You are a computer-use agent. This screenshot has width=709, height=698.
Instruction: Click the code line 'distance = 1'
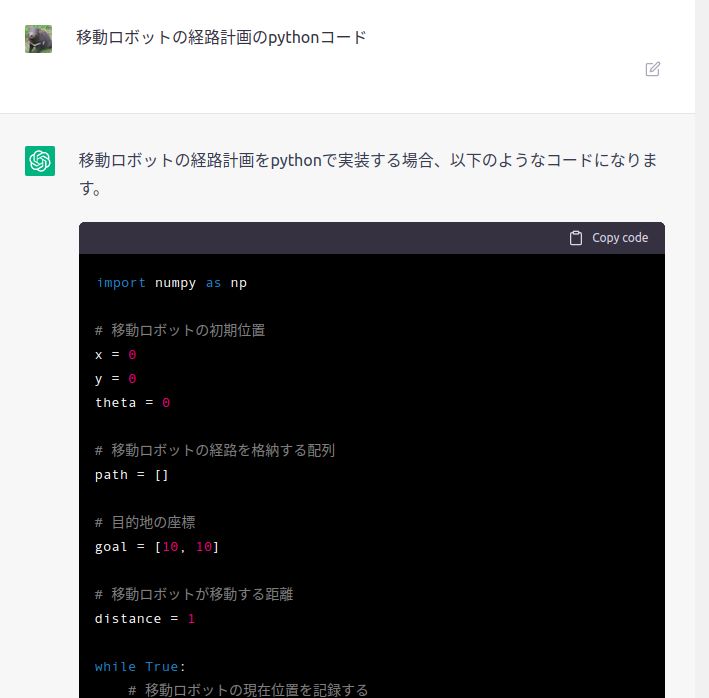(x=145, y=619)
